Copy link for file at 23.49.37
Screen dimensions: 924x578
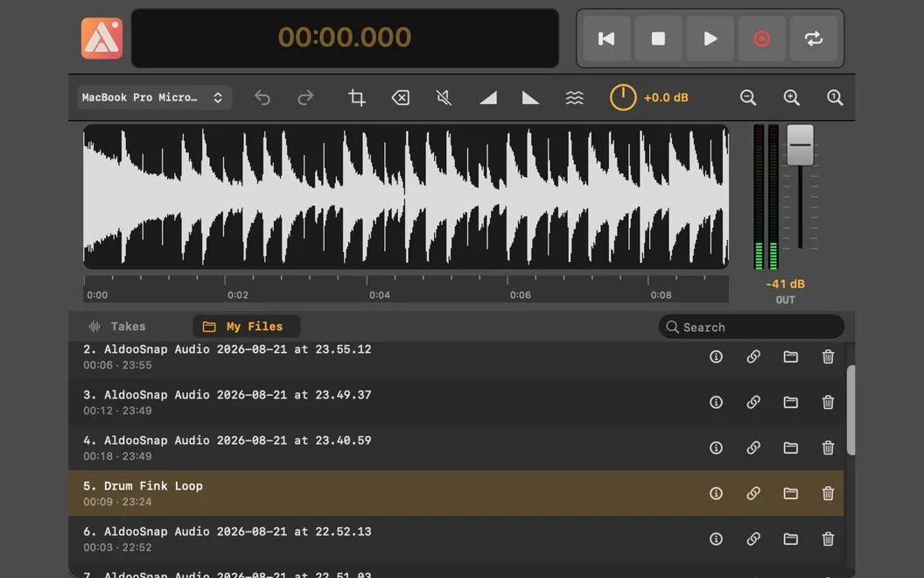coord(753,402)
